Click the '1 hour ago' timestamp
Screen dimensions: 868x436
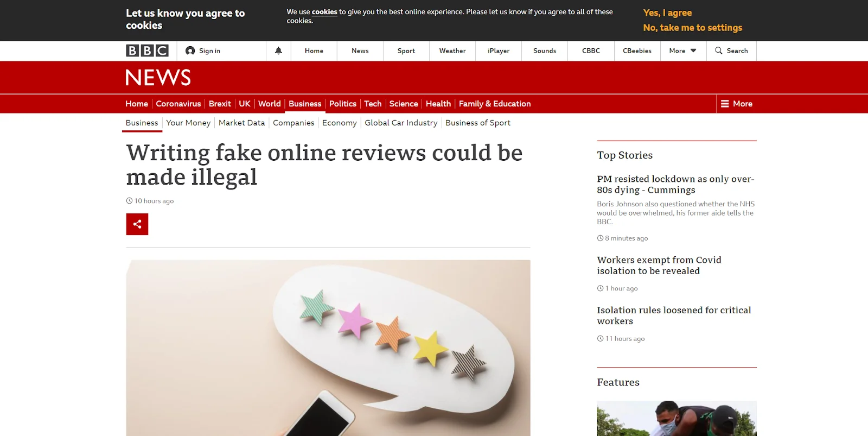622,288
